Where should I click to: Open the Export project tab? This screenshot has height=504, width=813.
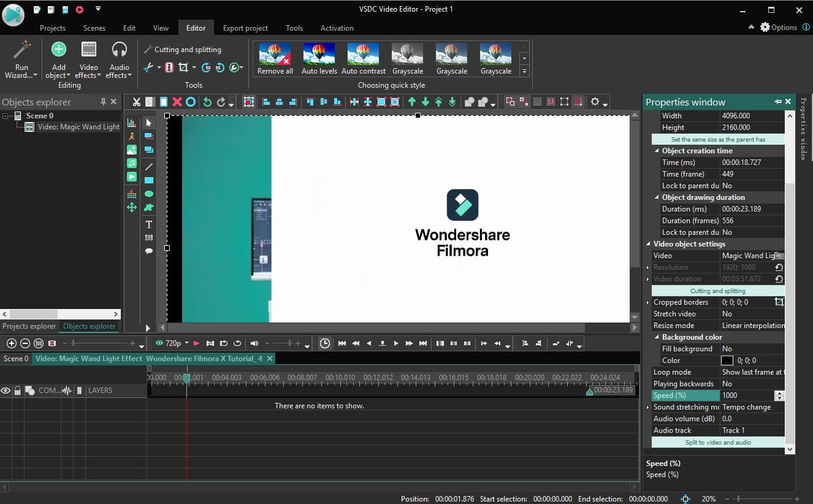tap(245, 28)
